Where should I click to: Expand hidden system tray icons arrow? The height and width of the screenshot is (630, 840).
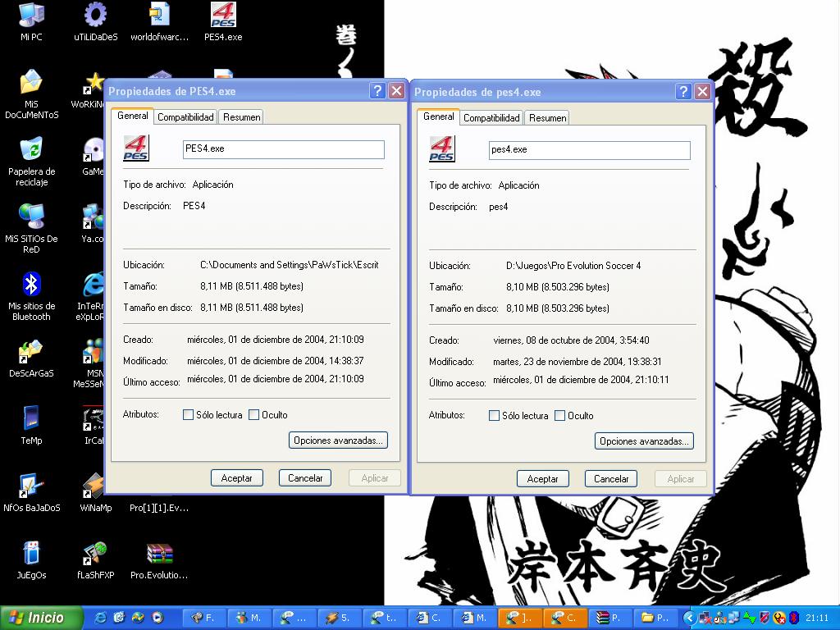tap(690, 618)
